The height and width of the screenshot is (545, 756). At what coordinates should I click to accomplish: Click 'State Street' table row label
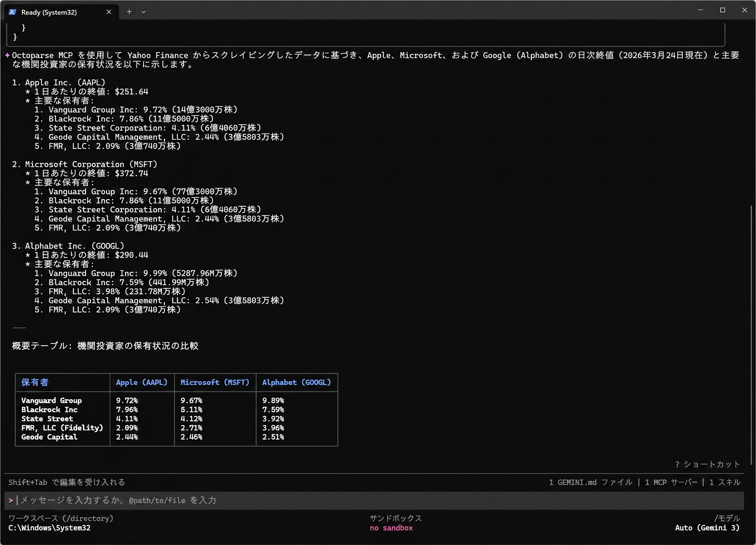(x=47, y=419)
